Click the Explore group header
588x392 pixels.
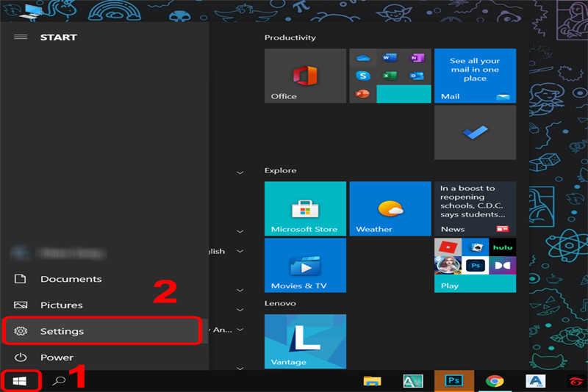click(280, 170)
